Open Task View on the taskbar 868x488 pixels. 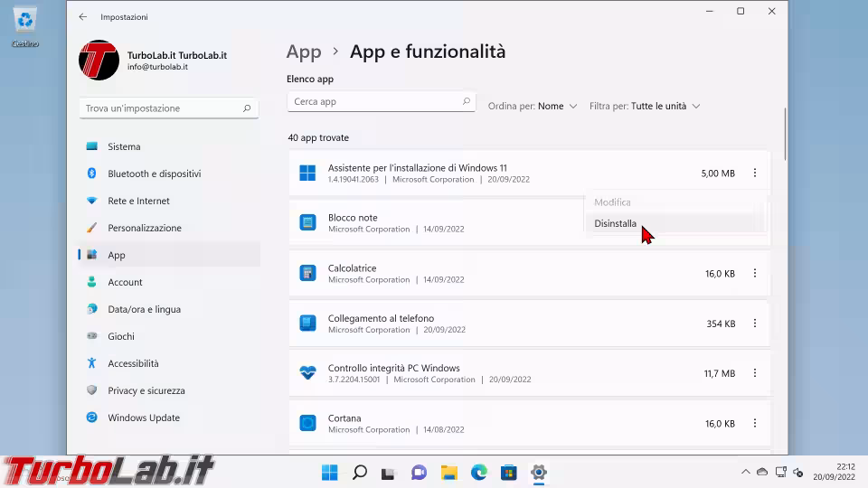(389, 473)
